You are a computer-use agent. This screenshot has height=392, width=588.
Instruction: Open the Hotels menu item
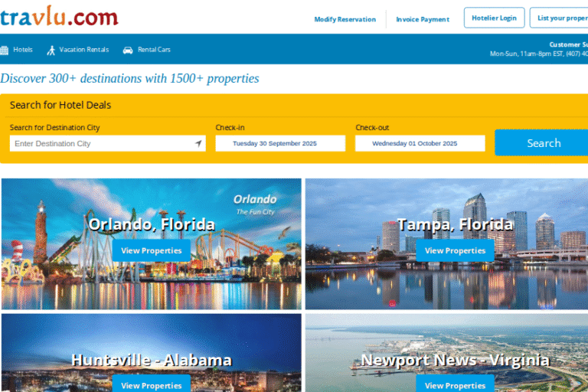click(x=23, y=50)
